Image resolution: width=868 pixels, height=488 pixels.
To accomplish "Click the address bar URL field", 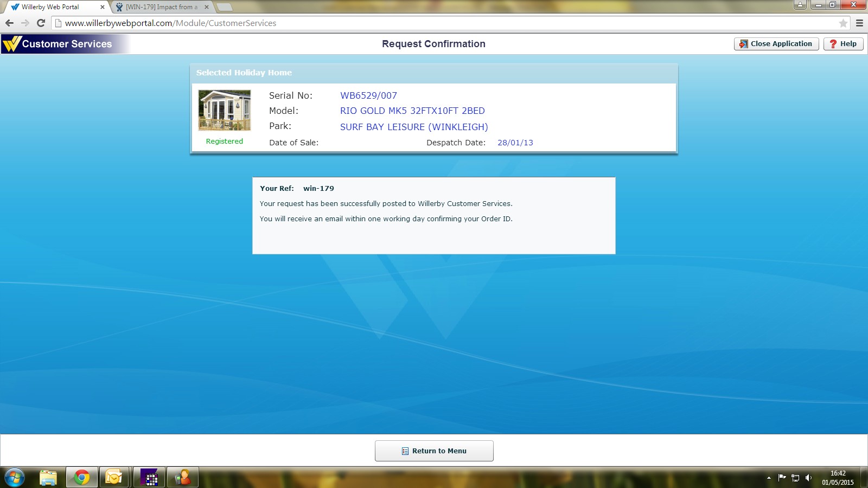I will [x=434, y=23].
